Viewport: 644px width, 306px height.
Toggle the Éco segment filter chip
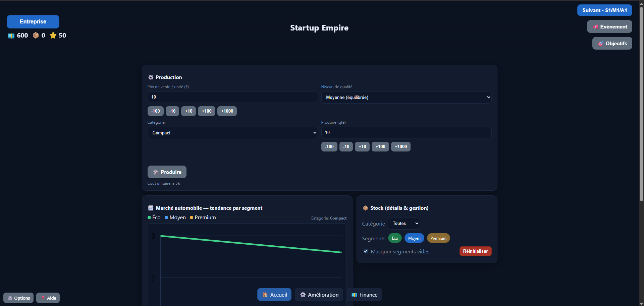tap(395, 238)
